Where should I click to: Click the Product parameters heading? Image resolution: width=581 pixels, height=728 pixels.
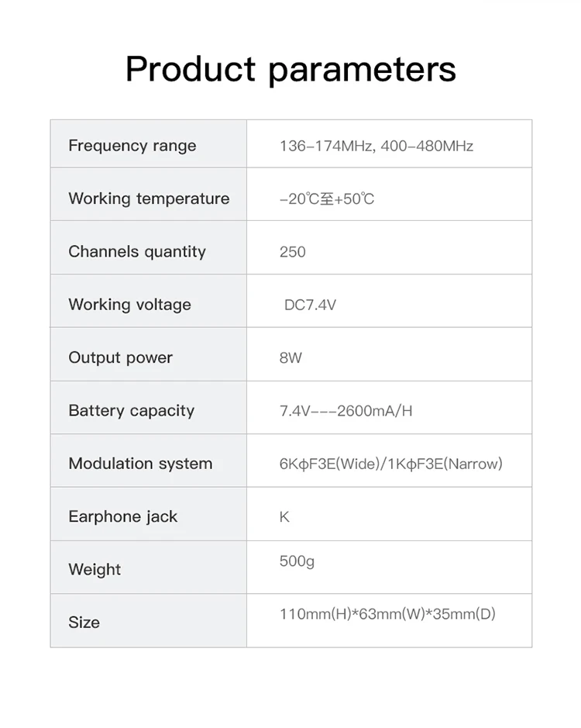coord(290,69)
